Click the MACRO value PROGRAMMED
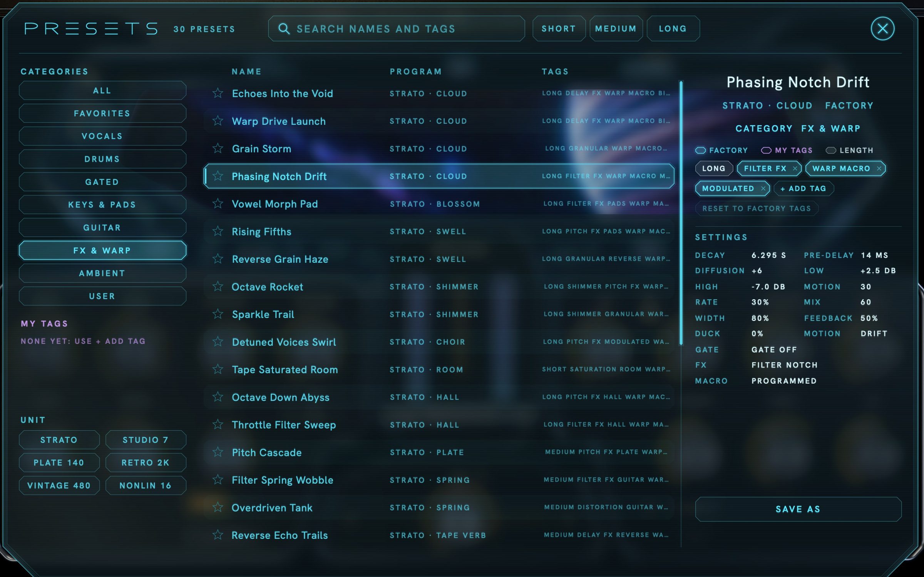 (784, 381)
